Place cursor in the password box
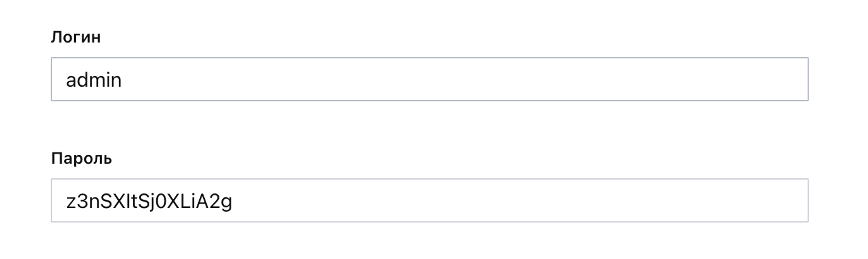The image size is (868, 259). tap(430, 201)
